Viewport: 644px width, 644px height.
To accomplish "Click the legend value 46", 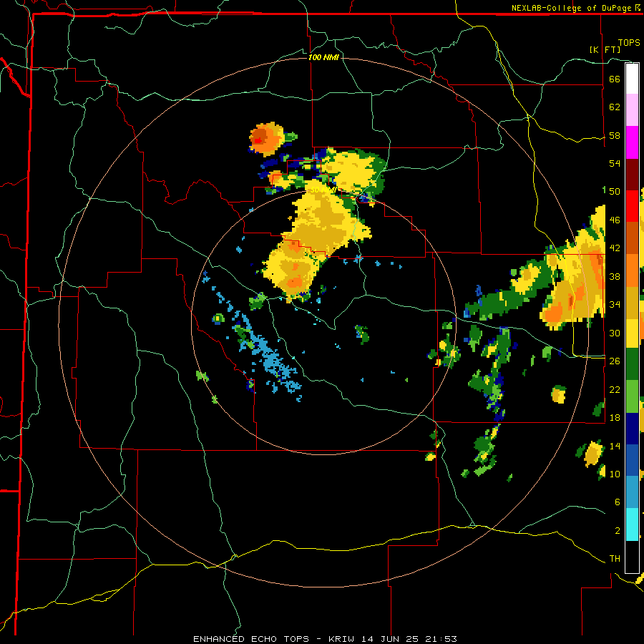I will pos(615,220).
